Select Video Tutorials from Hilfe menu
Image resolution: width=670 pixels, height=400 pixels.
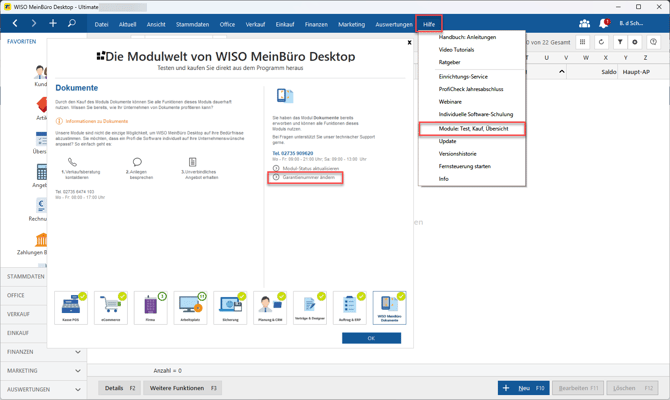pyautogui.click(x=456, y=49)
